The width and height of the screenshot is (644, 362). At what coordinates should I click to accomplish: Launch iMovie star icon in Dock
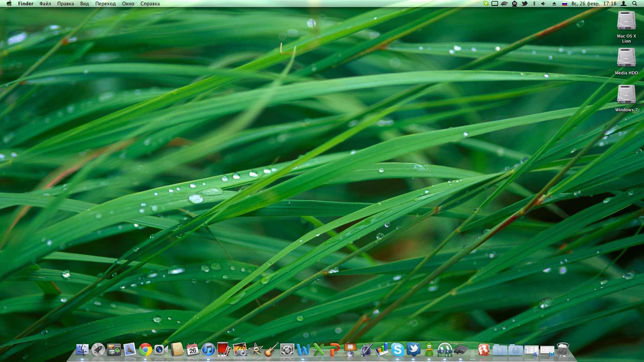click(x=256, y=350)
